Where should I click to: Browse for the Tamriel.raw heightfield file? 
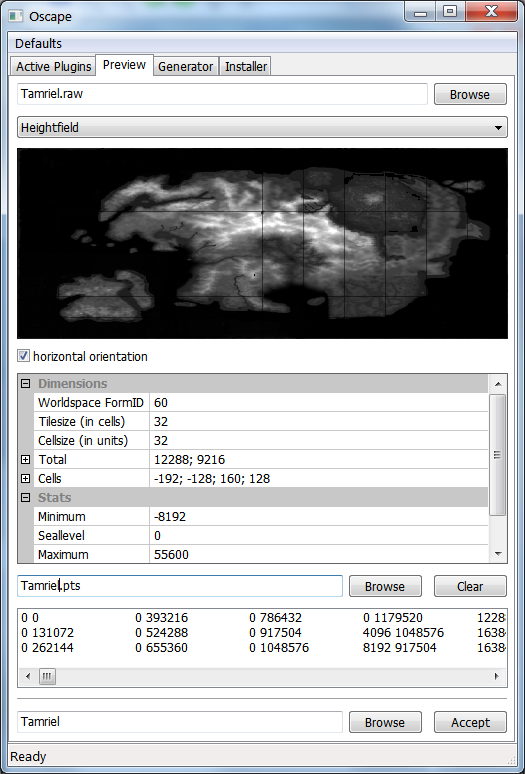tap(470, 94)
